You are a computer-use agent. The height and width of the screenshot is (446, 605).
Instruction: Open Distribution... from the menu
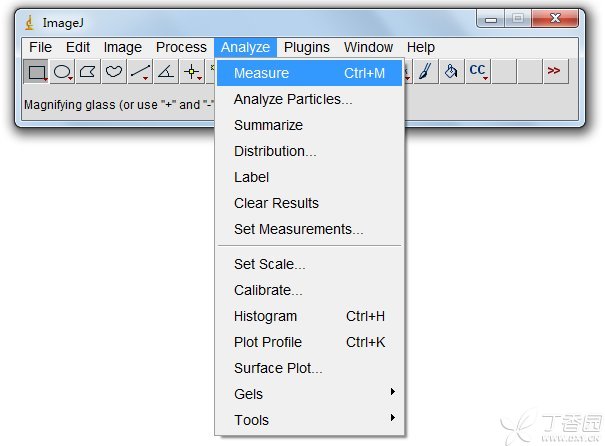309,151
